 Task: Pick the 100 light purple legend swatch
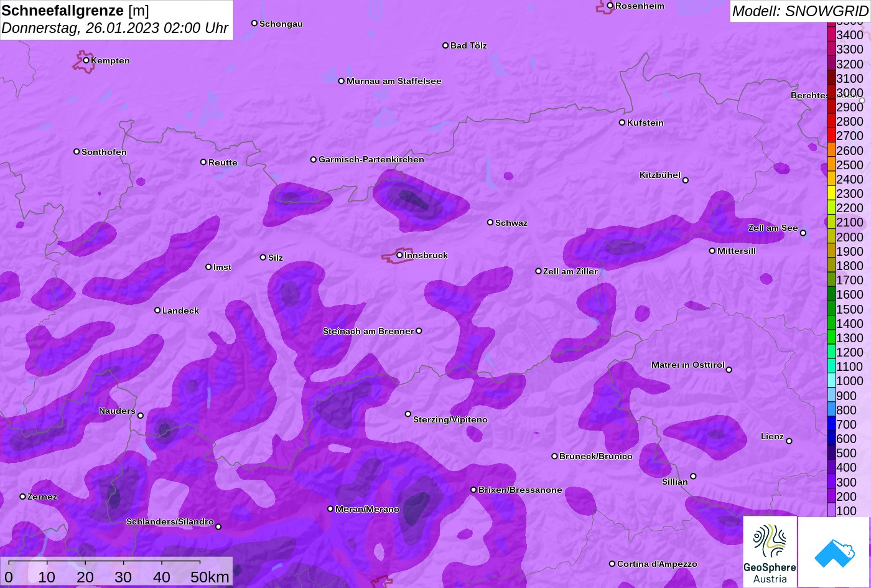[831, 510]
